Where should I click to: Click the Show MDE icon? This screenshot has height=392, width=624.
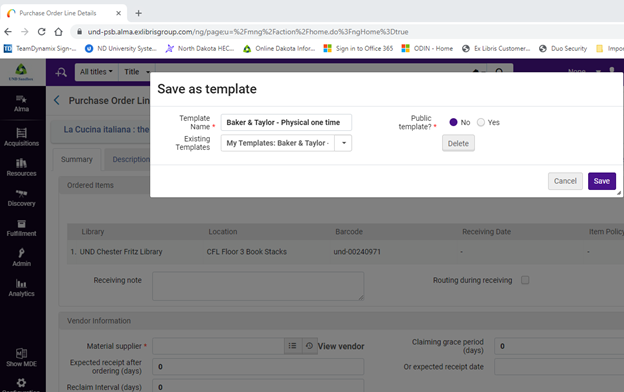(x=21, y=357)
